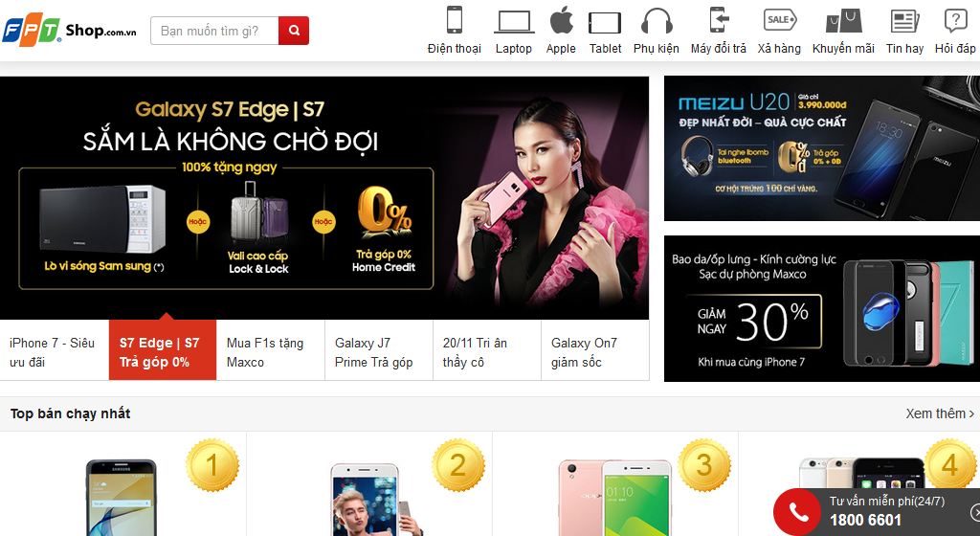Click the gold medal number 3 badge
The image size is (980, 536).
coord(704,465)
